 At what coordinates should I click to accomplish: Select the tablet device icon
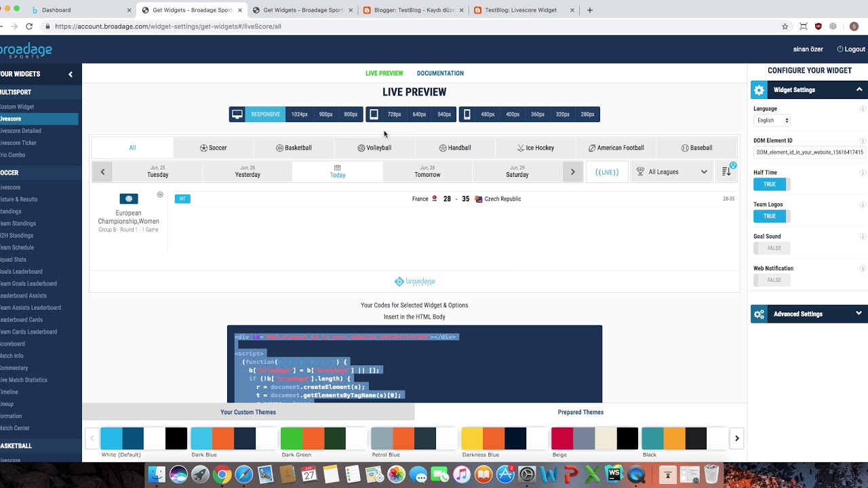(x=374, y=115)
